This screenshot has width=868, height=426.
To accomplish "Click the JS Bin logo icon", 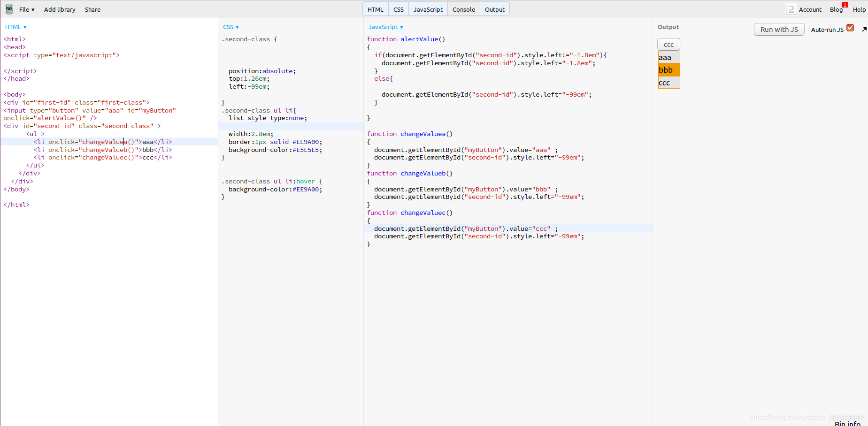I will (9, 9).
